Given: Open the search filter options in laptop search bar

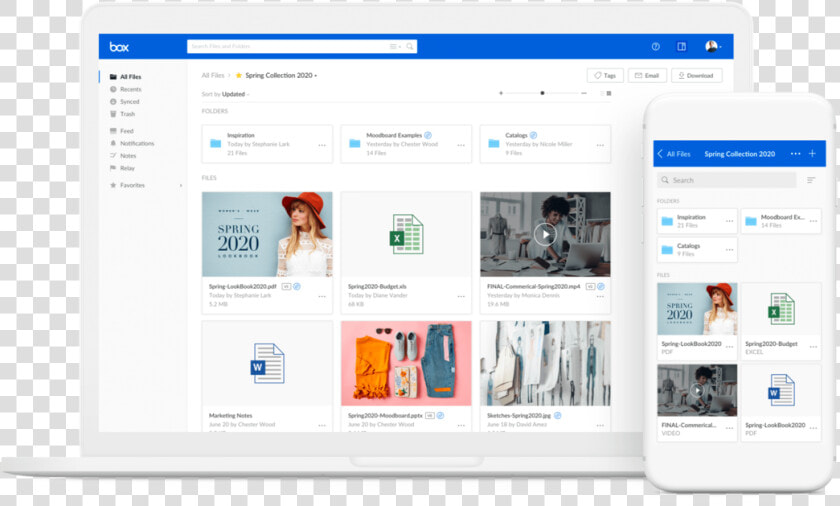Looking at the screenshot, I should 395,47.
